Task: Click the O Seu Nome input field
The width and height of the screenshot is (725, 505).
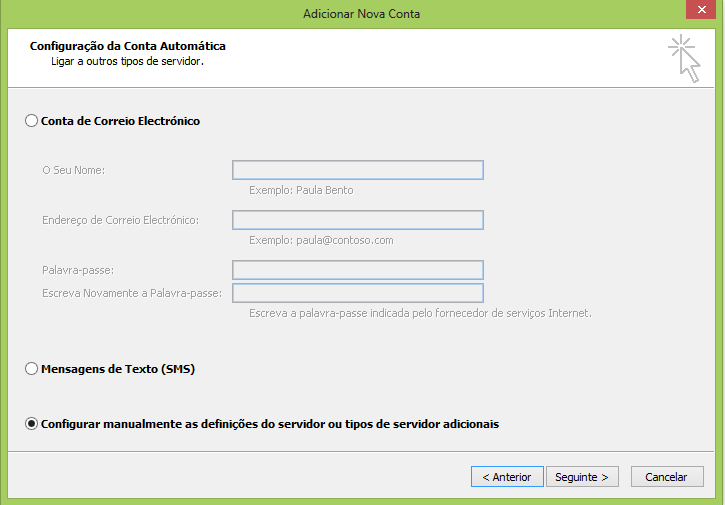Action: (x=358, y=170)
